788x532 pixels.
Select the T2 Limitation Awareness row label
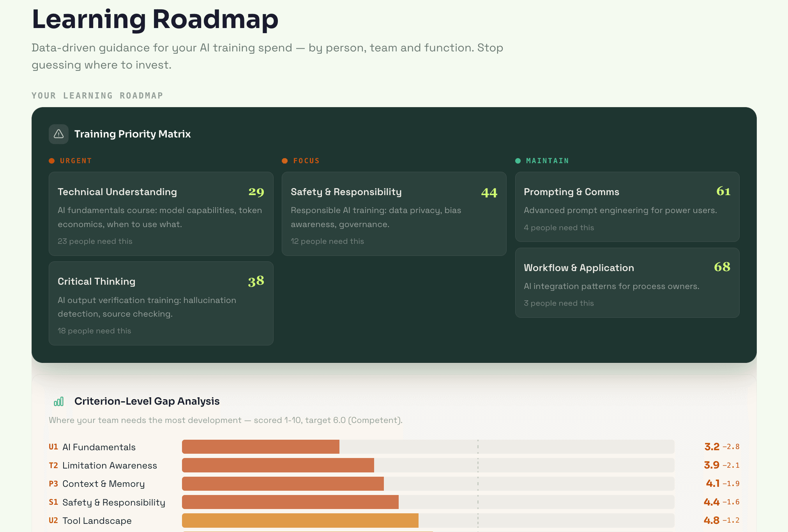[103, 465]
